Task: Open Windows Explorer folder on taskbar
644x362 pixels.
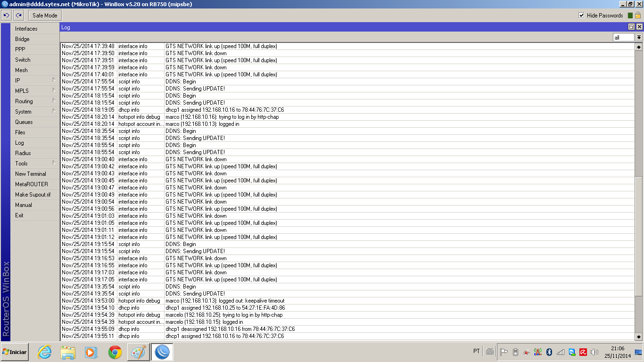Action: (x=68, y=352)
